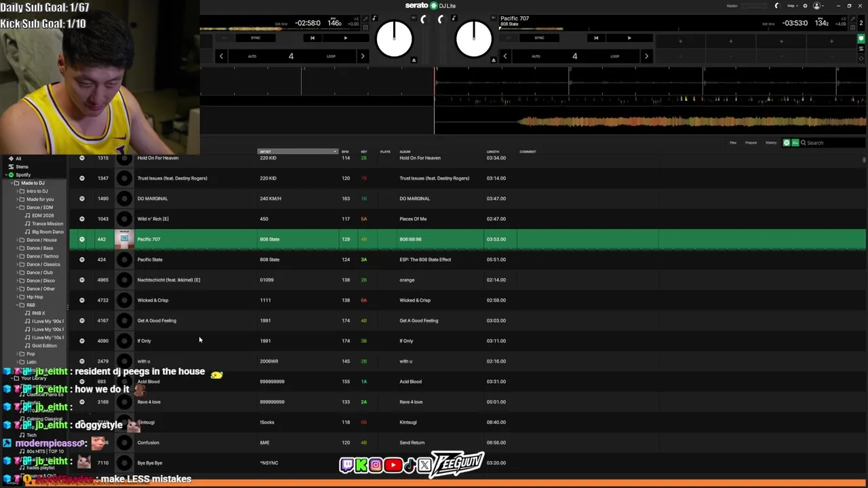Toggle AUTO loop on right deck

[536, 56]
